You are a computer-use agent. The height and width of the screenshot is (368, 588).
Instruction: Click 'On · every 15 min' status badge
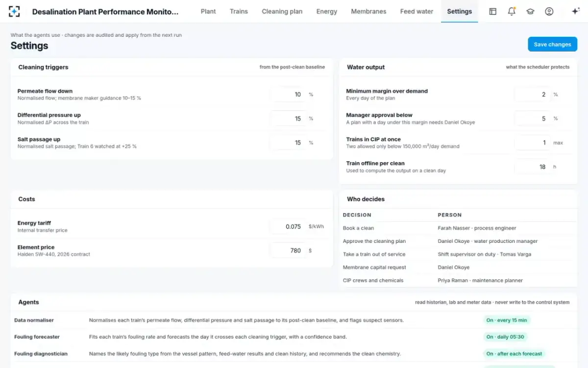[x=507, y=320]
